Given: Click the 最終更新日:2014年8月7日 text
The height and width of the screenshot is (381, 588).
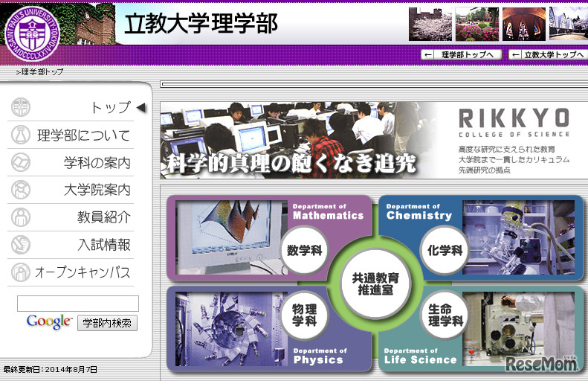Looking at the screenshot, I should click(x=51, y=370).
